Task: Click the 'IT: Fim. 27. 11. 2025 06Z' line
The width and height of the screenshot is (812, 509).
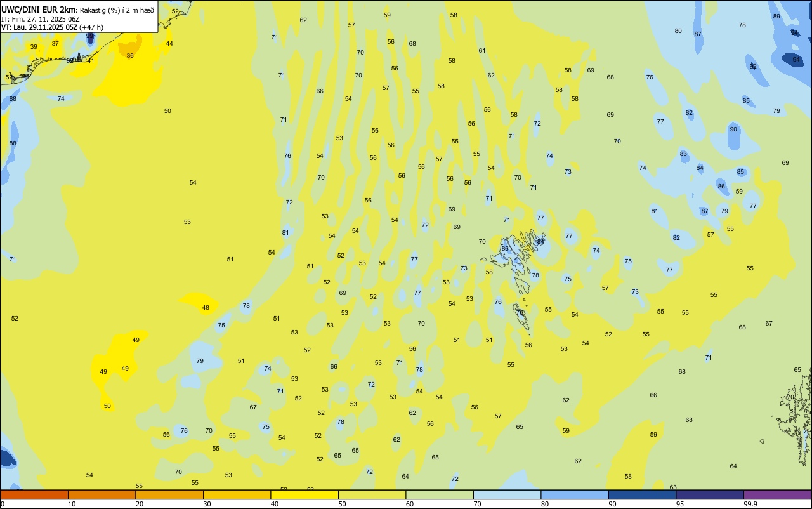Action: pos(40,19)
